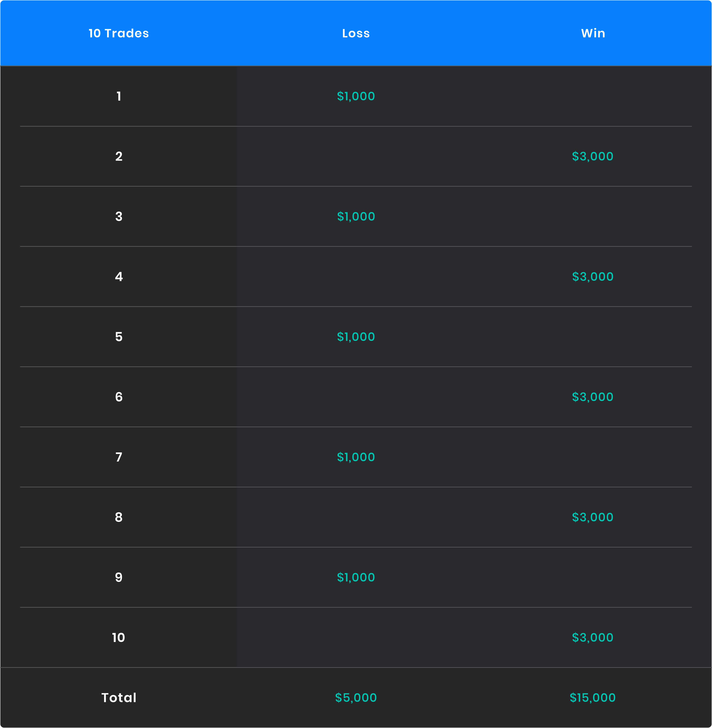Click the $1,000 loss in trade 1

point(356,96)
